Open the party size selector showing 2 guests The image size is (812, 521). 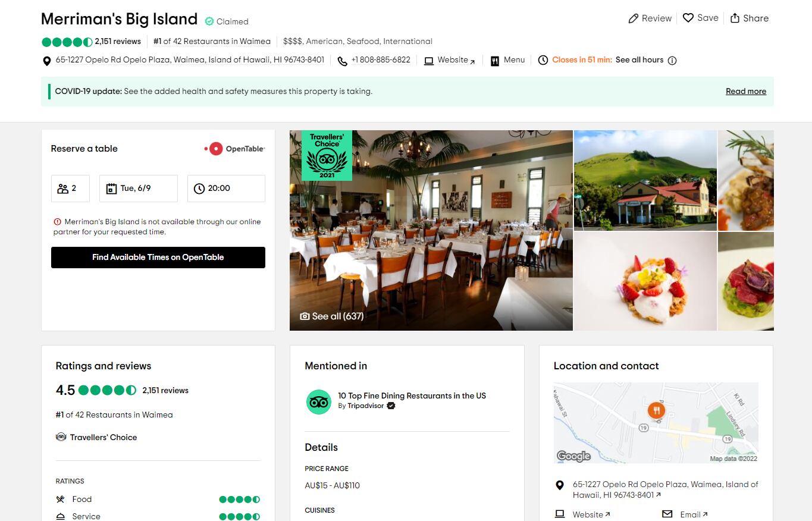(70, 188)
